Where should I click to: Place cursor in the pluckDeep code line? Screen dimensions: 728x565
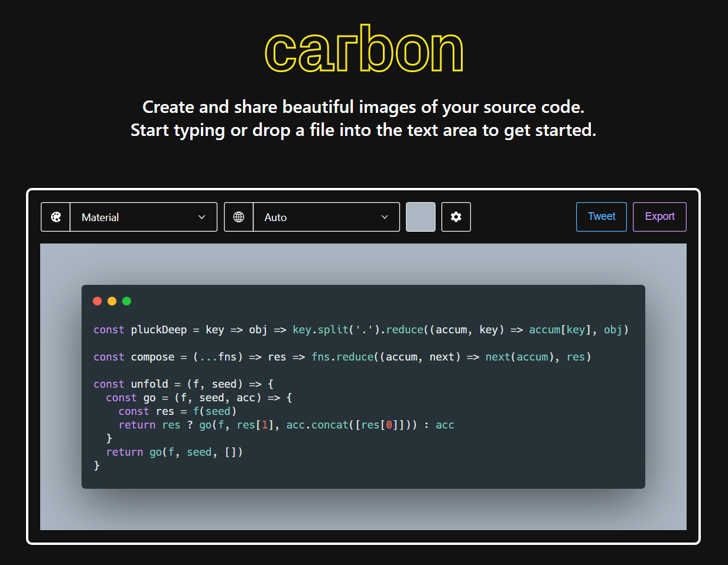360,330
